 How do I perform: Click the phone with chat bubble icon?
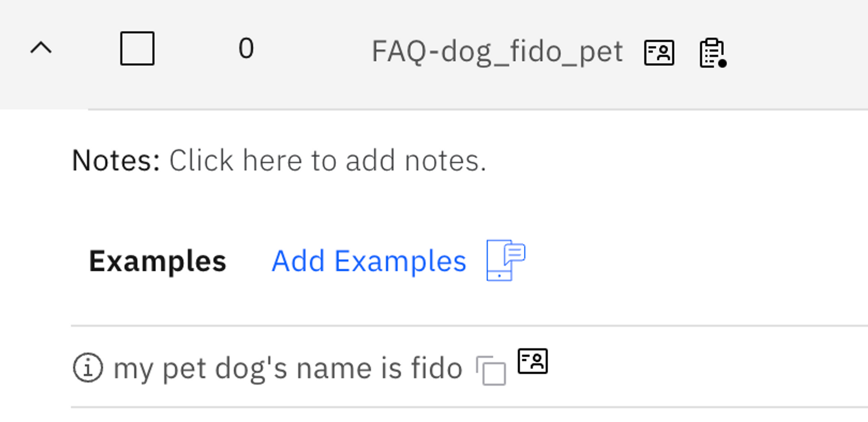(506, 260)
